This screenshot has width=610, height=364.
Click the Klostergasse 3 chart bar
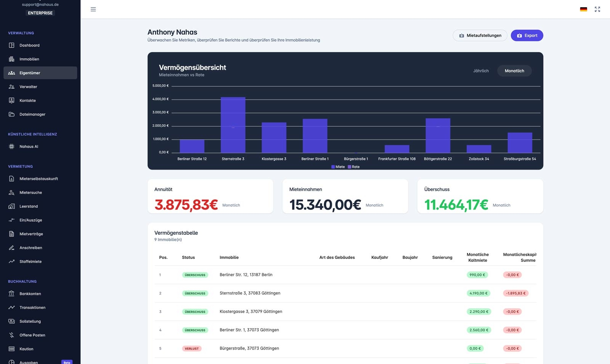tap(274, 138)
